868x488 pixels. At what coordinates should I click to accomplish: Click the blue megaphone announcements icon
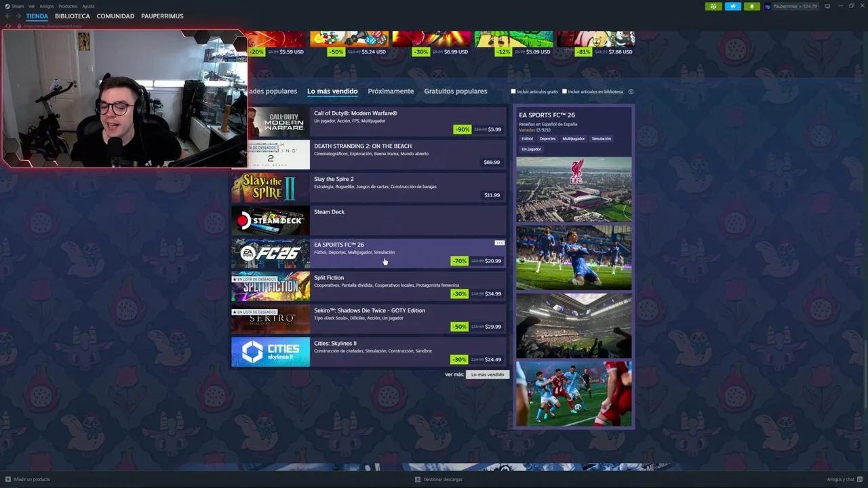pyautogui.click(x=733, y=6)
